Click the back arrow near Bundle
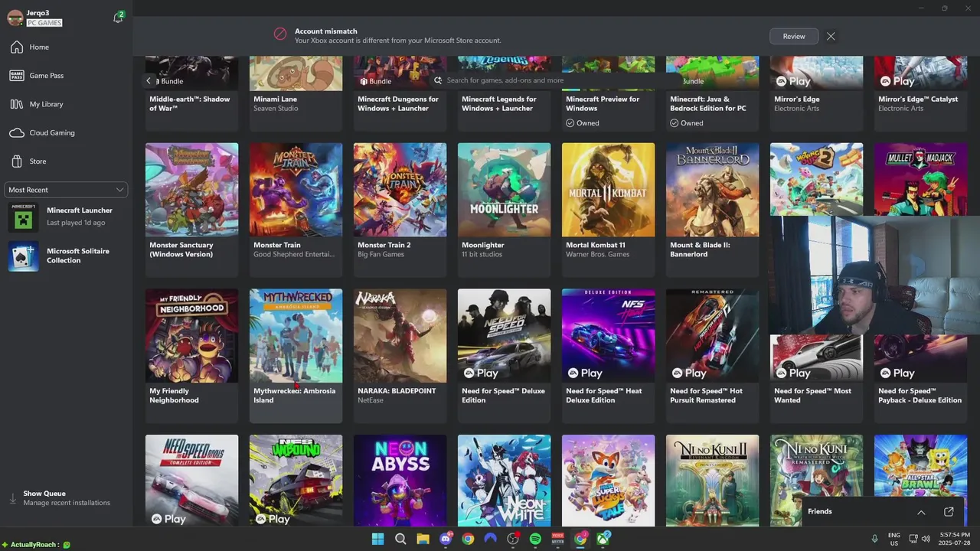 [149, 80]
